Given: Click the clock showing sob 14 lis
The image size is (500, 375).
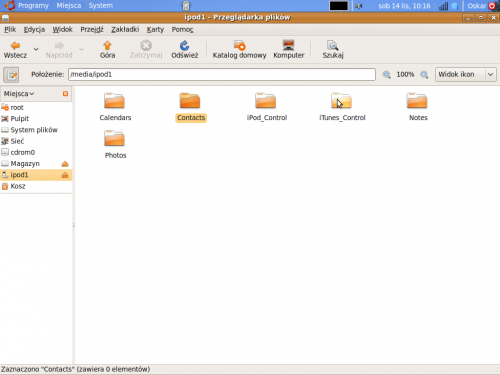Looking at the screenshot, I should coord(404,6).
